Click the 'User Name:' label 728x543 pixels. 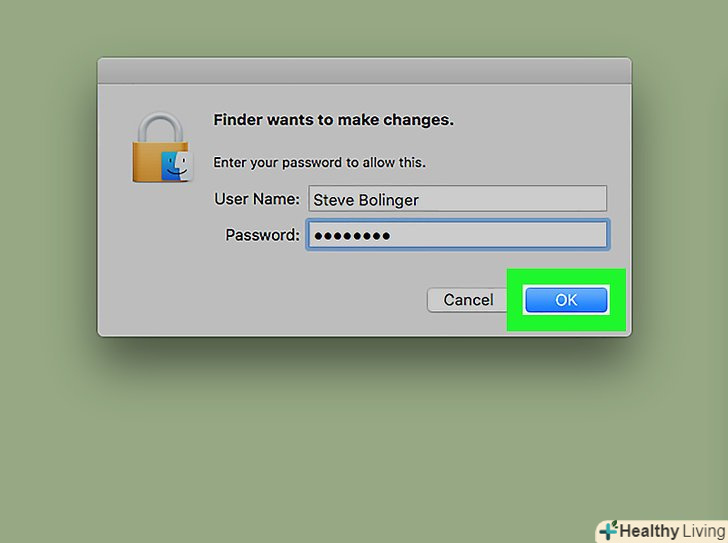pos(257,199)
